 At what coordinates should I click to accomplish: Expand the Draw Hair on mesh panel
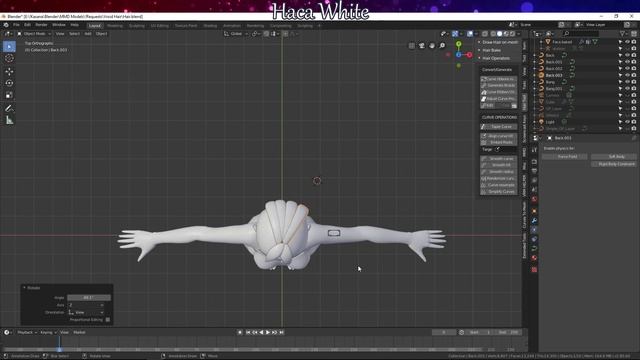pos(498,42)
